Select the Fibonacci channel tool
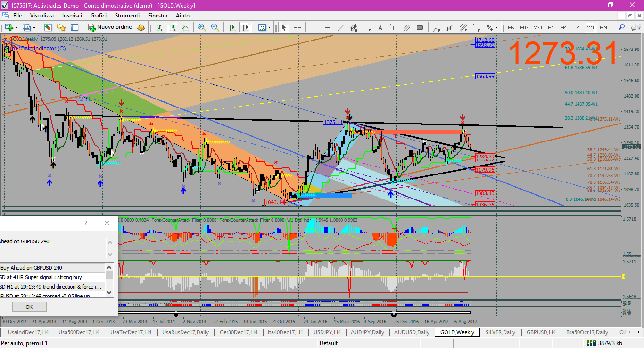 tap(463, 27)
